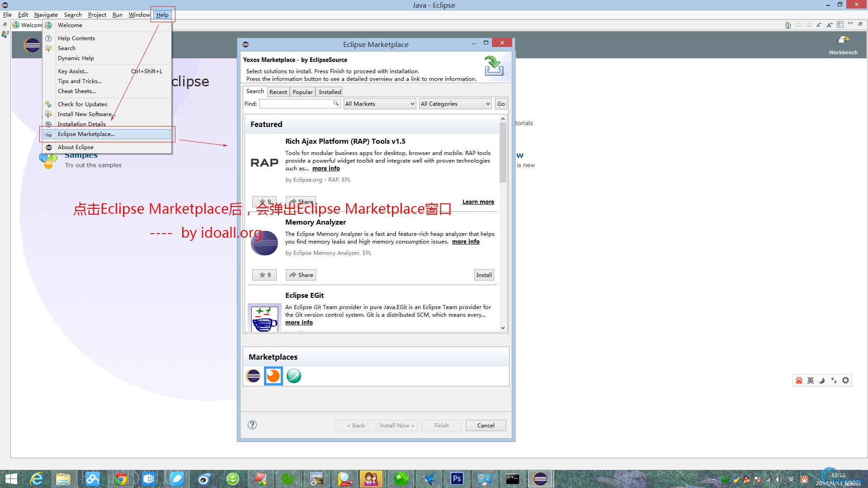Open the All Markets dropdown
The height and width of the screenshot is (488, 868).
(x=380, y=104)
